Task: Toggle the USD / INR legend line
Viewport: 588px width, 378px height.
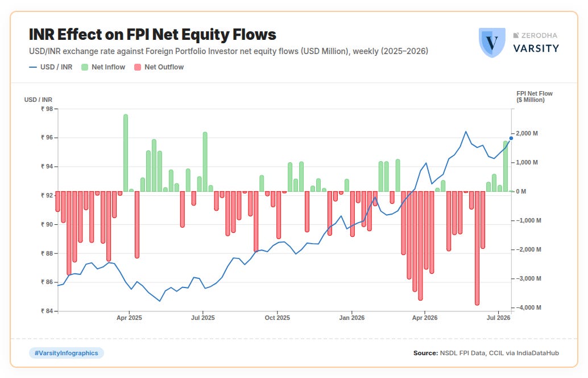Action: pyautogui.click(x=51, y=67)
